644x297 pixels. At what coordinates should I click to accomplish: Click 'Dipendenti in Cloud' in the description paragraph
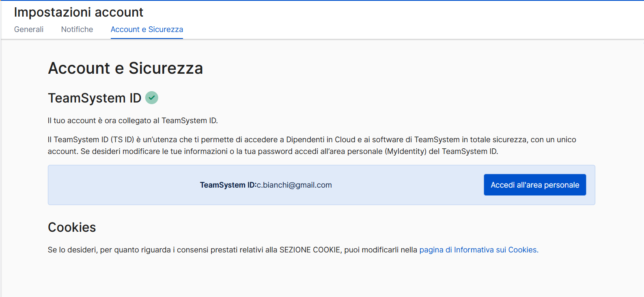[321, 140]
